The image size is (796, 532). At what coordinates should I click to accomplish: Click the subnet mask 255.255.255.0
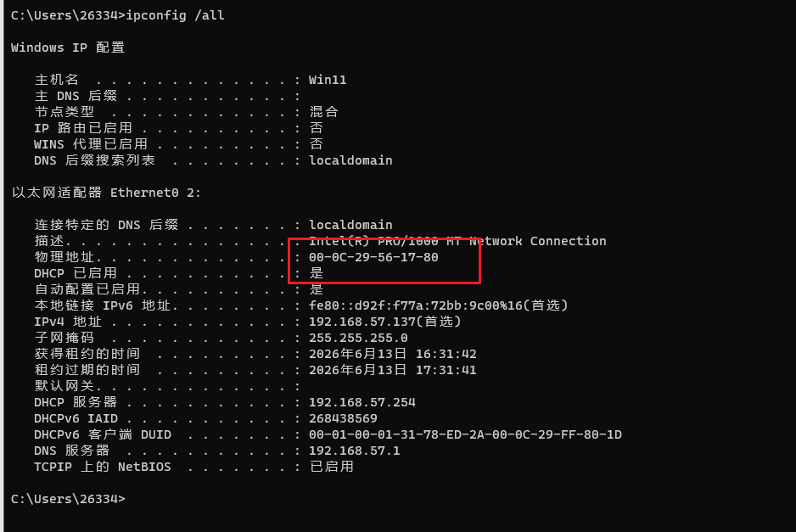click(358, 338)
